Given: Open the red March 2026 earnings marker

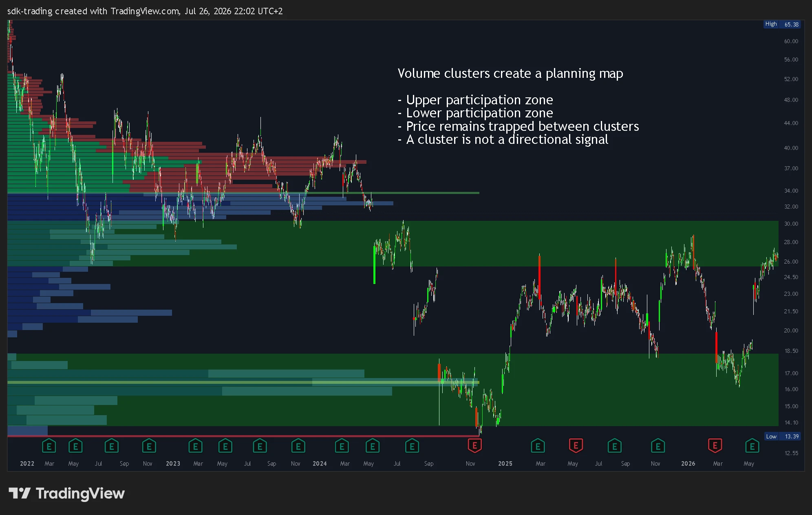Looking at the screenshot, I should coord(715,445).
